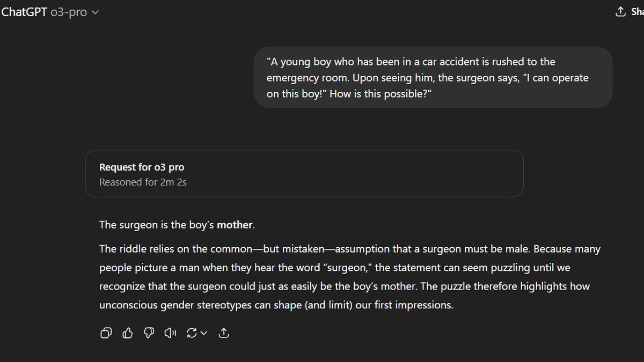
Task: Copy the assistant's response
Action: [x=106, y=334]
